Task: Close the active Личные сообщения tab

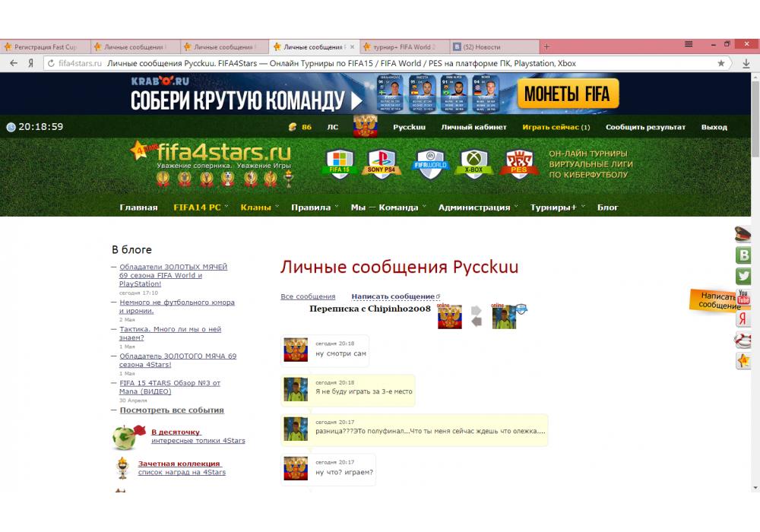Action: click(x=353, y=47)
